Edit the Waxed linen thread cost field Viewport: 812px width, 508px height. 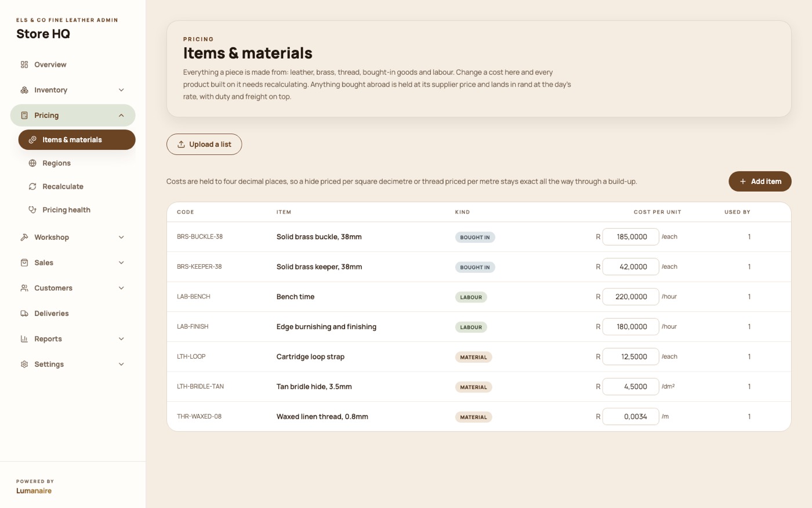coord(630,417)
